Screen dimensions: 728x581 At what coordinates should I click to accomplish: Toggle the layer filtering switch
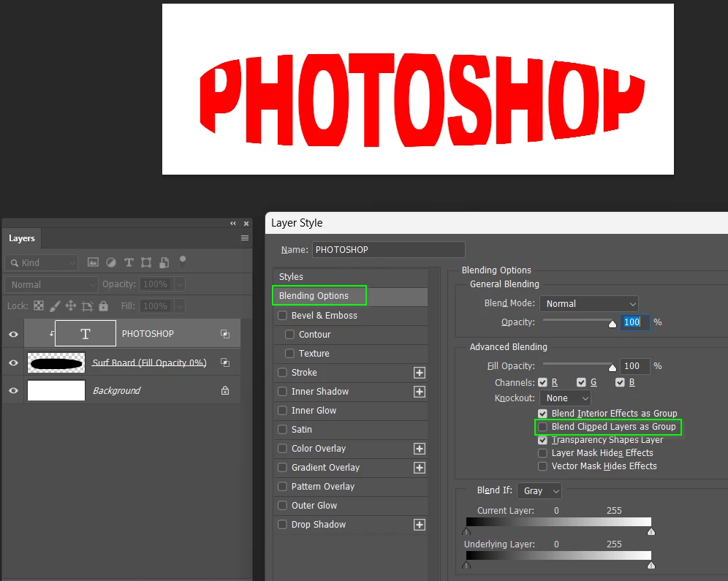tap(183, 262)
